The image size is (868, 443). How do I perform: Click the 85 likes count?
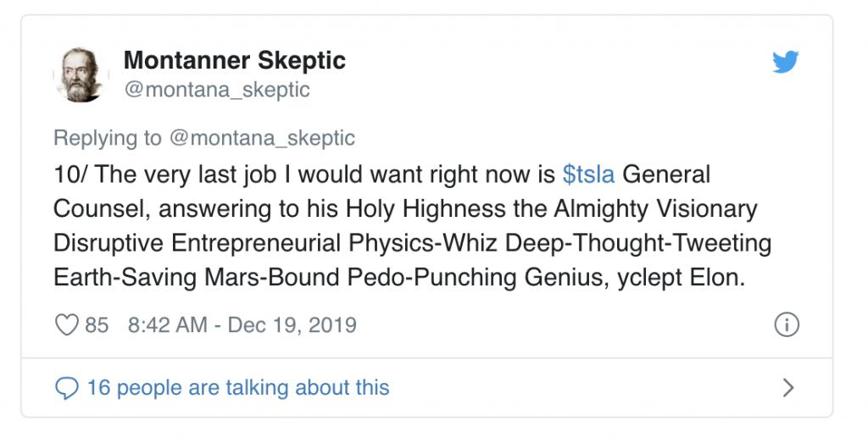97,324
